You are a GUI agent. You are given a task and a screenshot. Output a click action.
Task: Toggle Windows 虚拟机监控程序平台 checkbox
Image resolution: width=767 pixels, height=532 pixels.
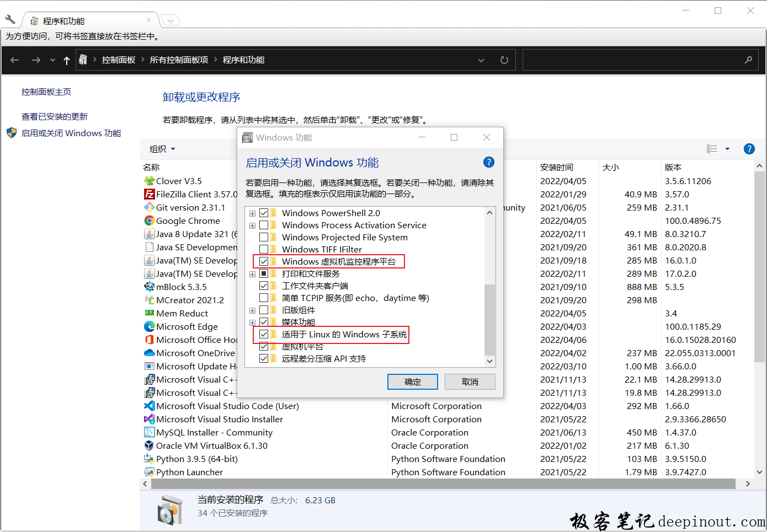tap(264, 261)
